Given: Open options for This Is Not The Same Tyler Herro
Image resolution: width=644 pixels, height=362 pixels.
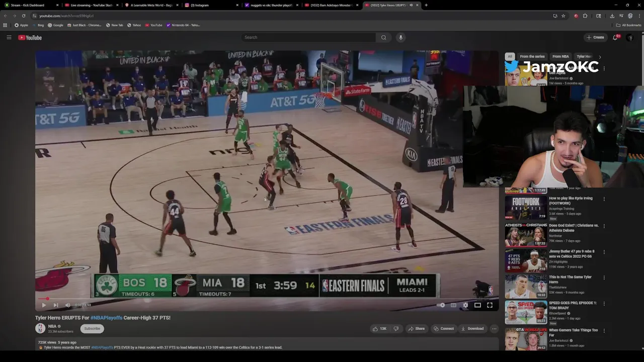Looking at the screenshot, I should tap(604, 278).
